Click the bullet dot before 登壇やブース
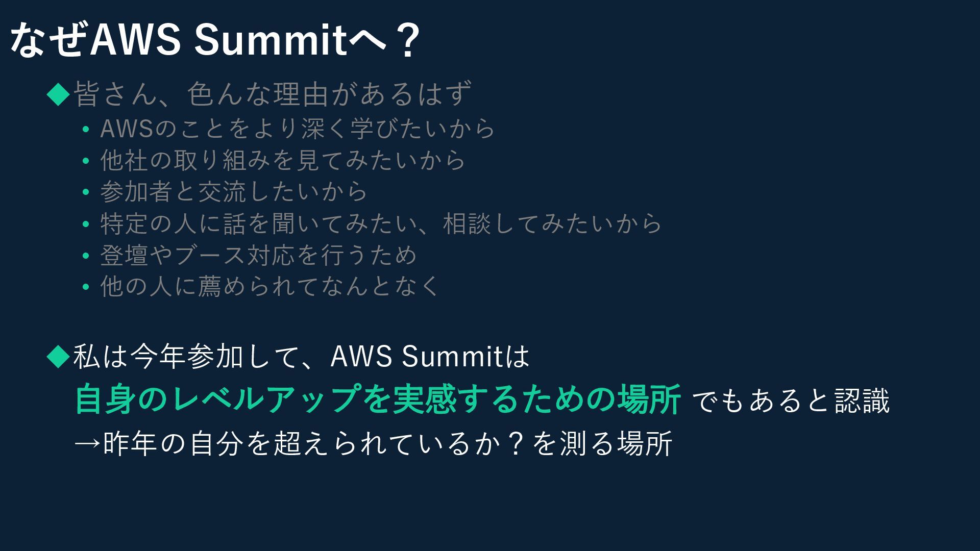Screen dimensions: 980x551 point(86,256)
